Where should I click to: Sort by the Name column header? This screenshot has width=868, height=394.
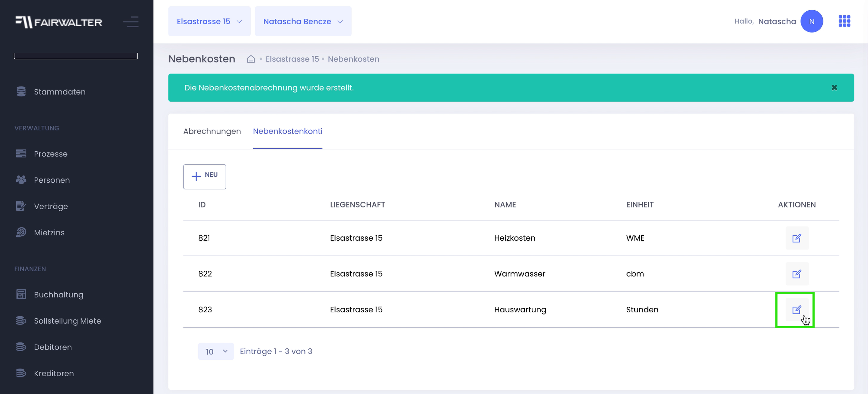coord(505,205)
